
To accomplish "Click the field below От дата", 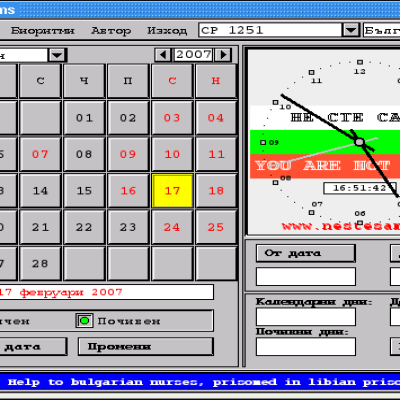I will click(306, 277).
